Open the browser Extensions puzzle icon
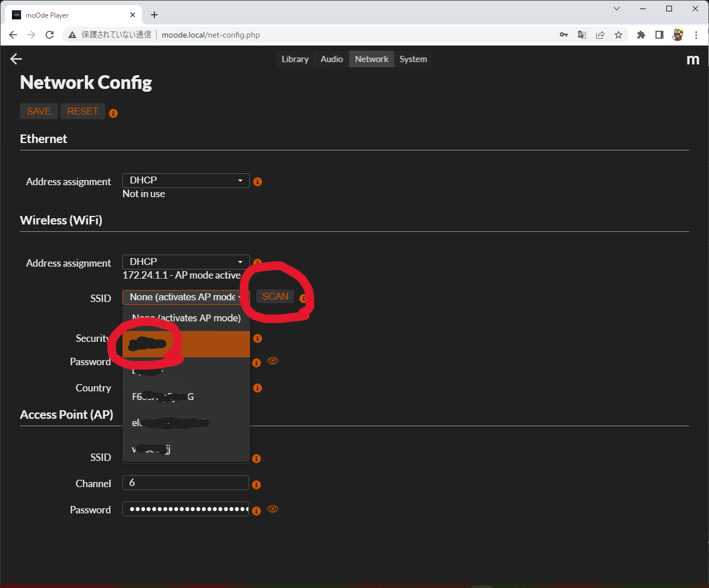The image size is (709, 588). pos(641,35)
